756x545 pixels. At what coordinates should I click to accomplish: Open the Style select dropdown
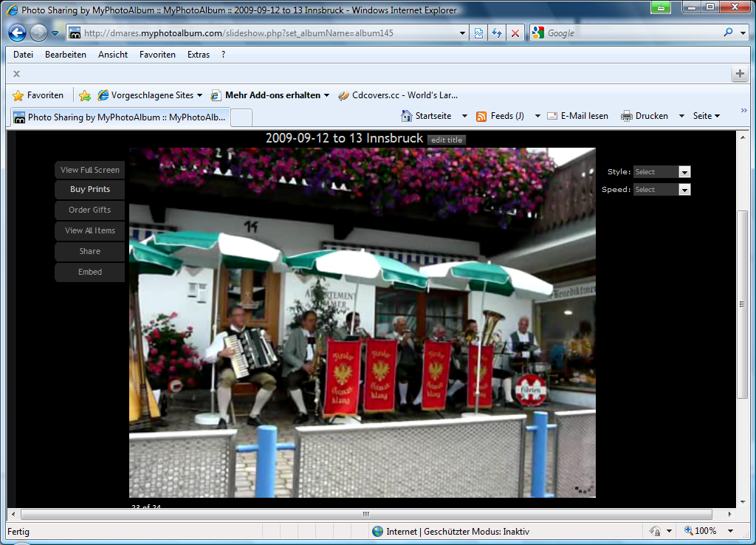click(x=661, y=172)
